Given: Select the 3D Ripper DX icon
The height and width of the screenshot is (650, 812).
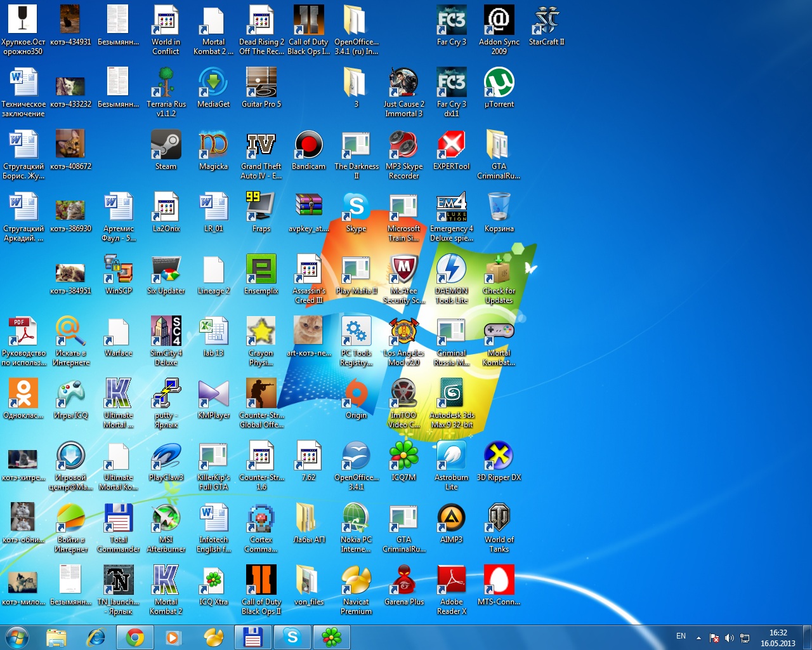Looking at the screenshot, I should [x=499, y=461].
